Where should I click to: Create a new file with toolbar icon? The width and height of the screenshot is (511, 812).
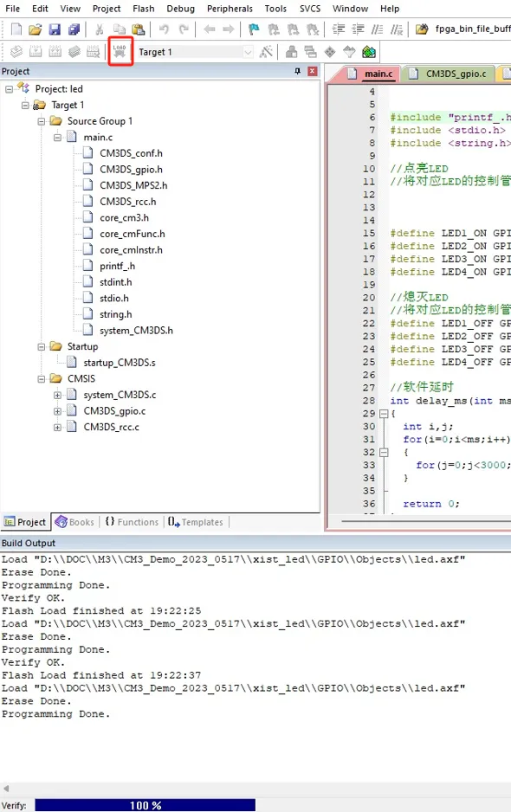(16, 29)
